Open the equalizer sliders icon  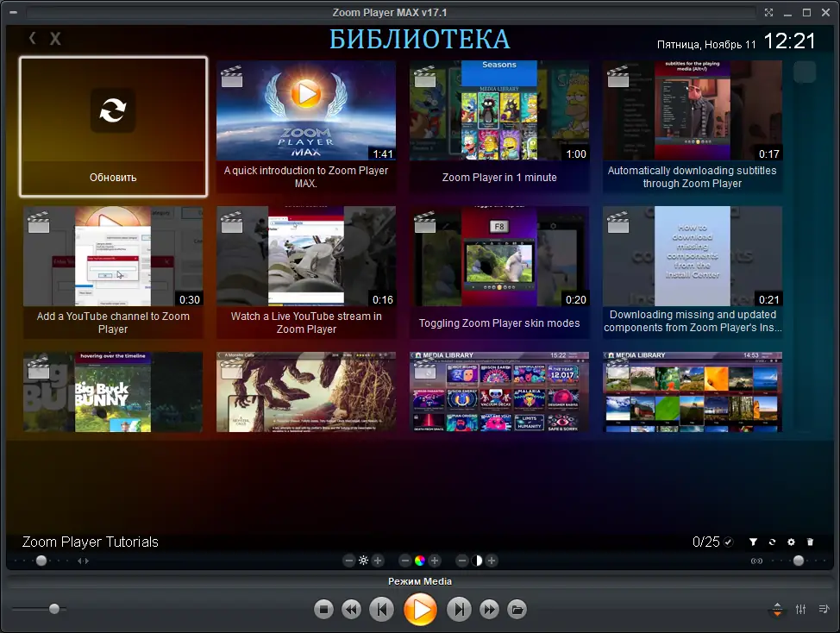click(x=800, y=610)
